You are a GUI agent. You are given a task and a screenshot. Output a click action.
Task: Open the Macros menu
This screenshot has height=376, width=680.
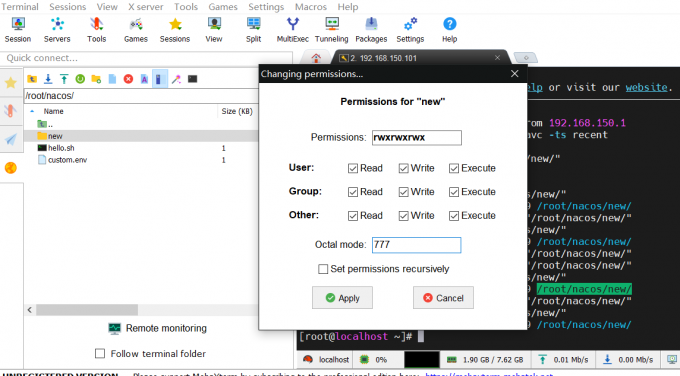coord(311,7)
